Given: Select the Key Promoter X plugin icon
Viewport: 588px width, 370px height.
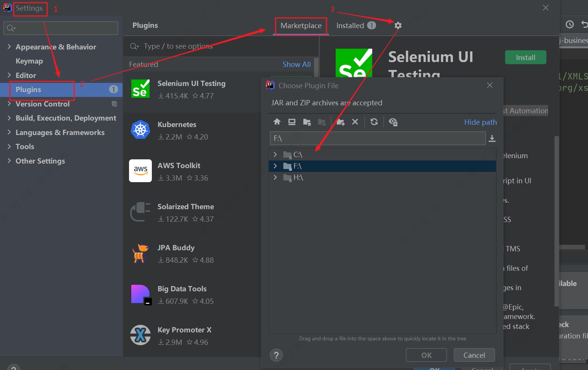Looking at the screenshot, I should 140,335.
